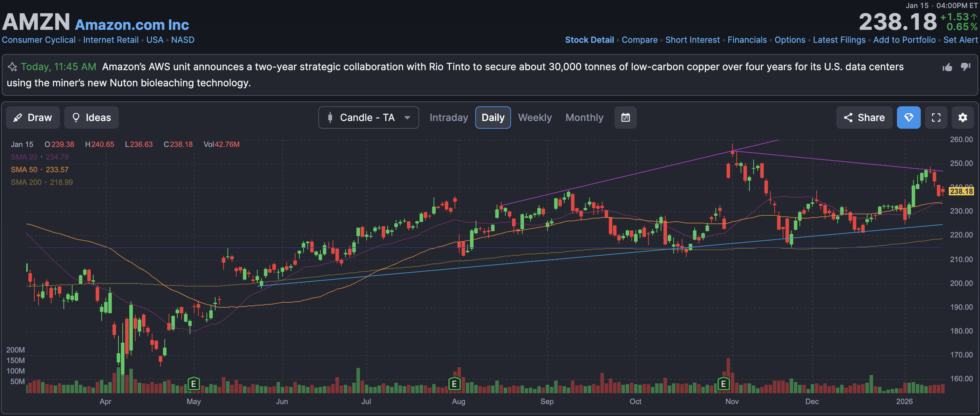Screen dimensions: 980x416
Task: Select the Weekly timeframe tab
Action: (535, 118)
